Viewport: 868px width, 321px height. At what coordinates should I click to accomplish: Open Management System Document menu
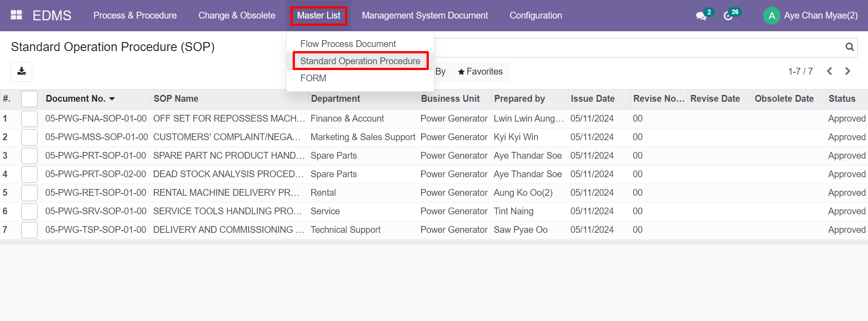[x=425, y=15]
